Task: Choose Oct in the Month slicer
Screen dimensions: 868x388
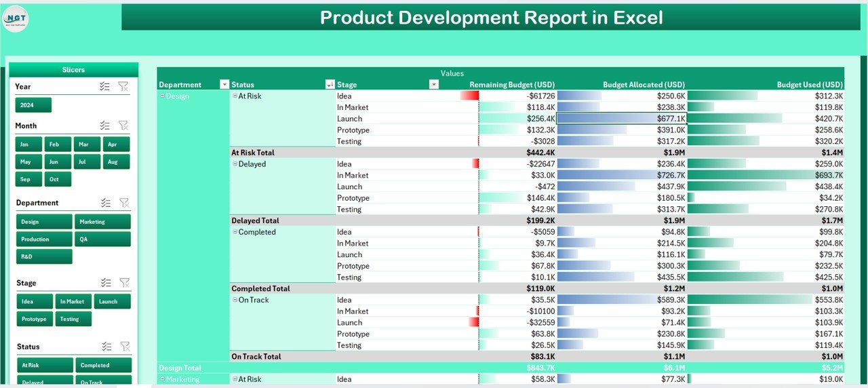Action: pyautogui.click(x=58, y=180)
